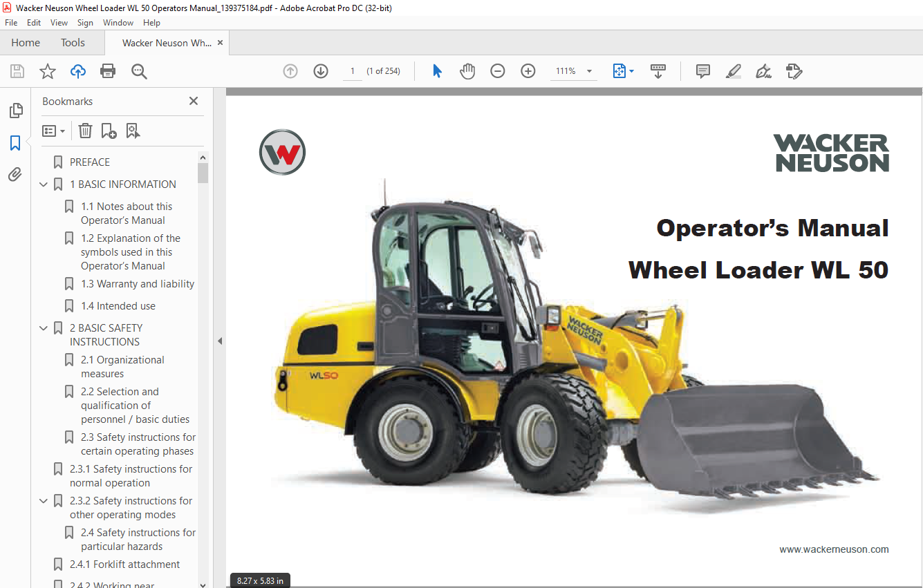Open the Attachments paperclip panel

coord(15,175)
